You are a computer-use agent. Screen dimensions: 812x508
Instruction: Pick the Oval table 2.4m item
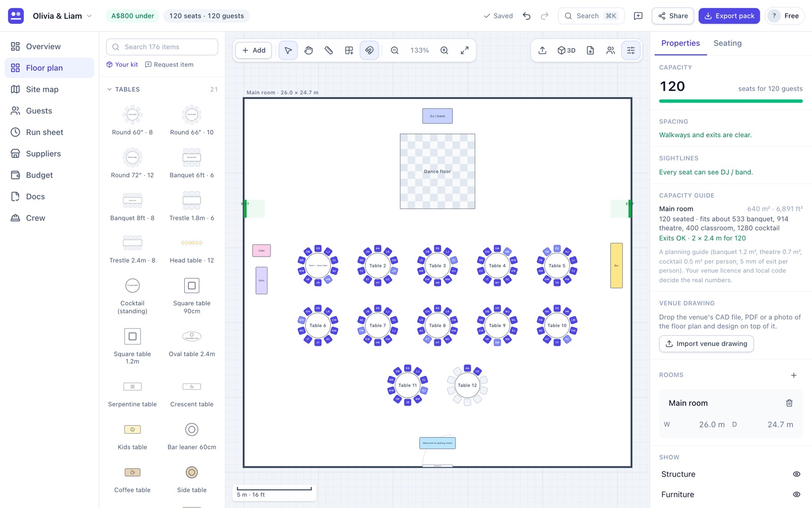click(x=192, y=343)
